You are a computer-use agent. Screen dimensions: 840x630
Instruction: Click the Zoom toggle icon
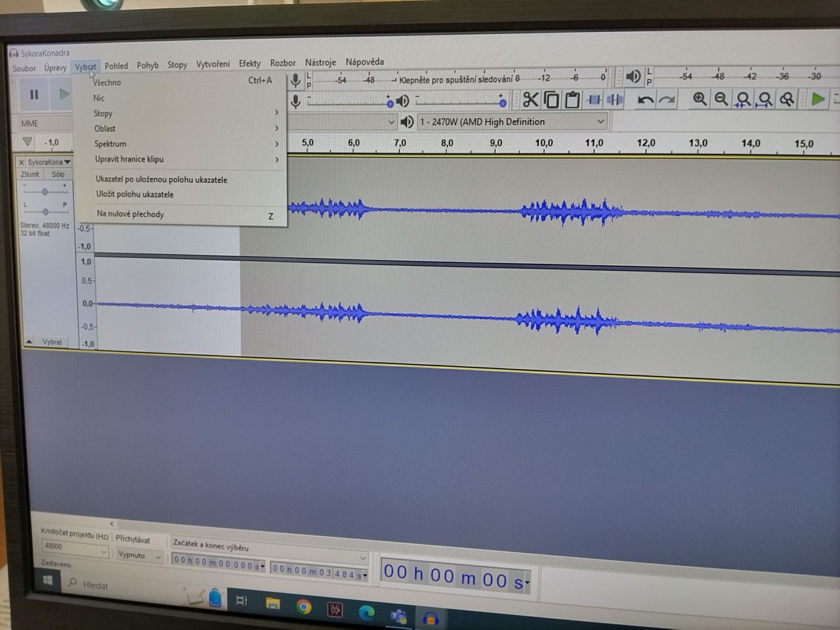(x=786, y=99)
